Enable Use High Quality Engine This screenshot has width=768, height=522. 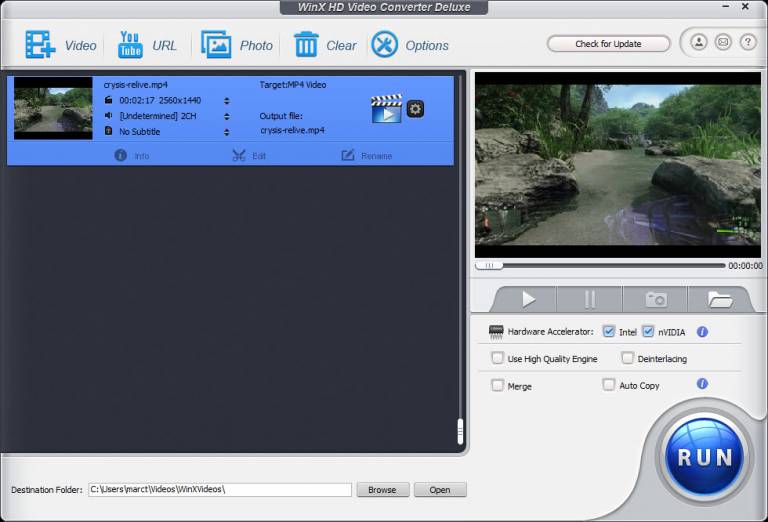(497, 358)
